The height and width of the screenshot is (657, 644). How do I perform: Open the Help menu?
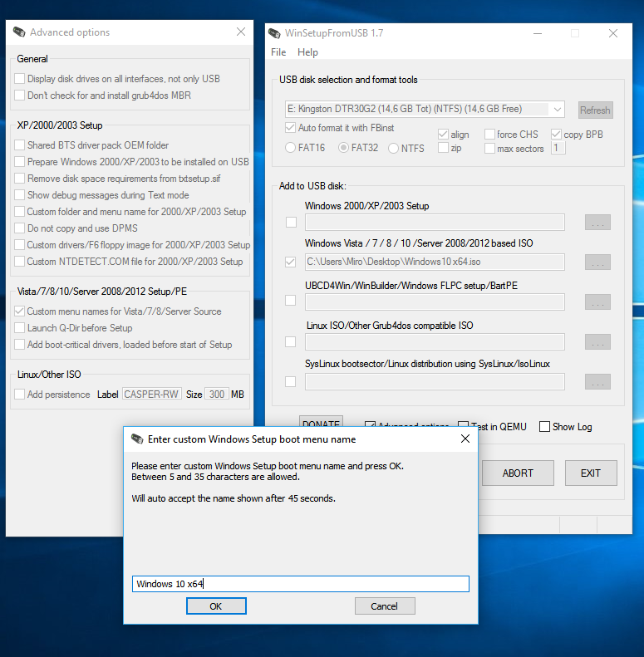coord(307,52)
